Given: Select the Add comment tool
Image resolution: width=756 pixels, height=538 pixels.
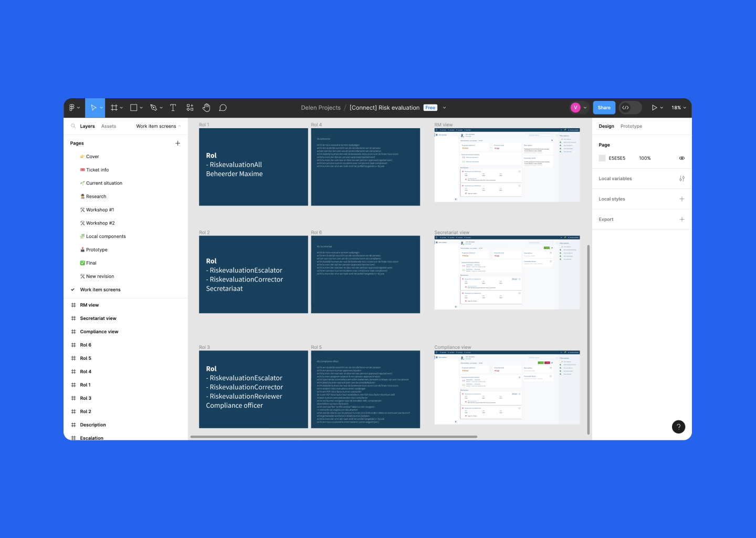Looking at the screenshot, I should tap(223, 108).
